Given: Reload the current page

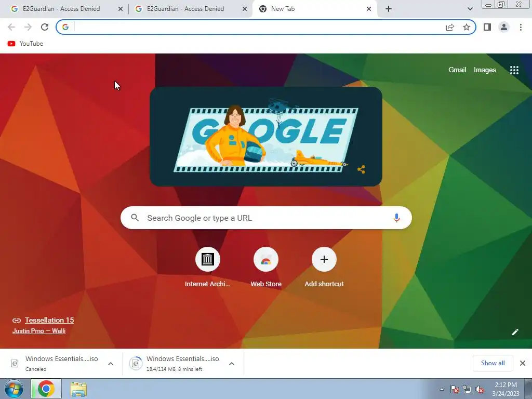Looking at the screenshot, I should (x=45, y=27).
